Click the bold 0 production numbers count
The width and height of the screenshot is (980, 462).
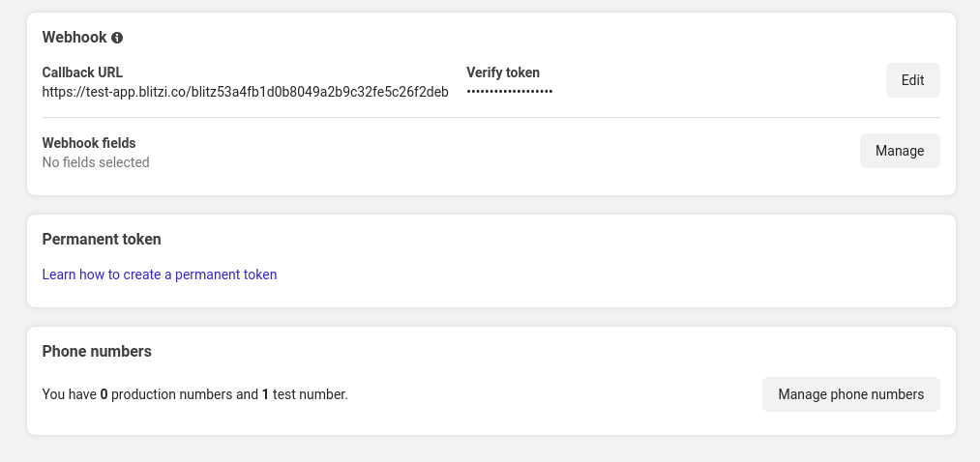coord(104,394)
